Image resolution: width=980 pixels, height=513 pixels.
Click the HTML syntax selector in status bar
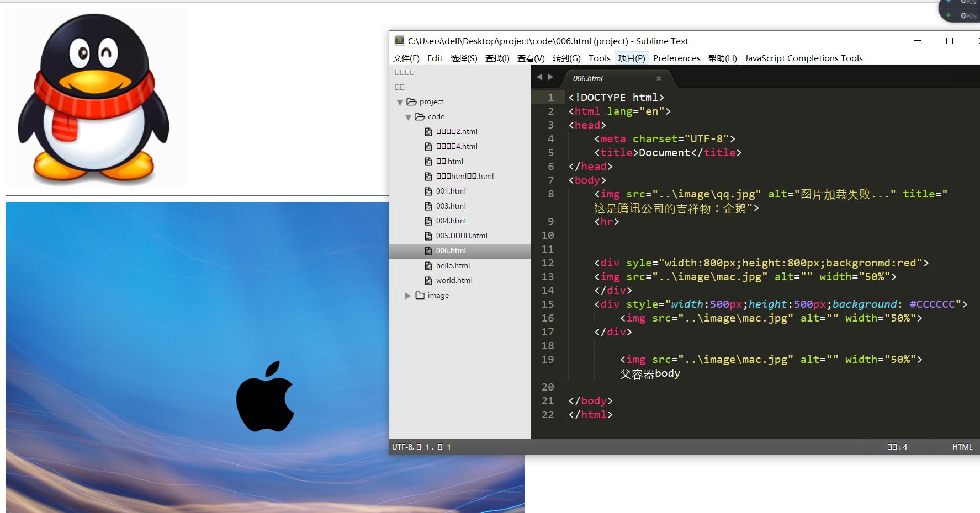[962, 447]
